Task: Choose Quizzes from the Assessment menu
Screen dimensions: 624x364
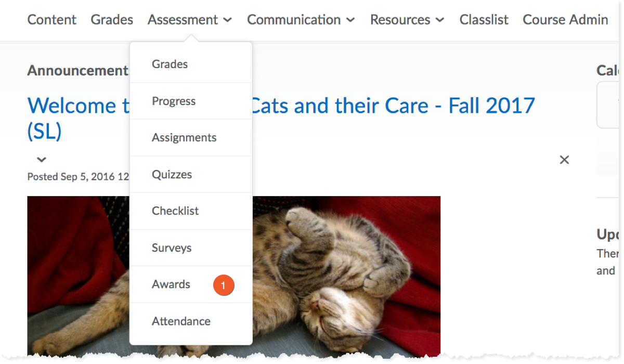Action: (172, 175)
